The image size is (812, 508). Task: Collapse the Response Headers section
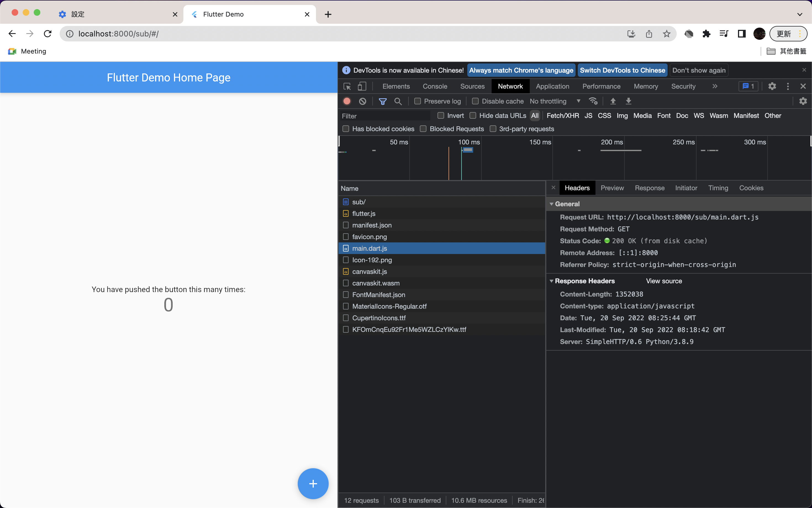[552, 281]
